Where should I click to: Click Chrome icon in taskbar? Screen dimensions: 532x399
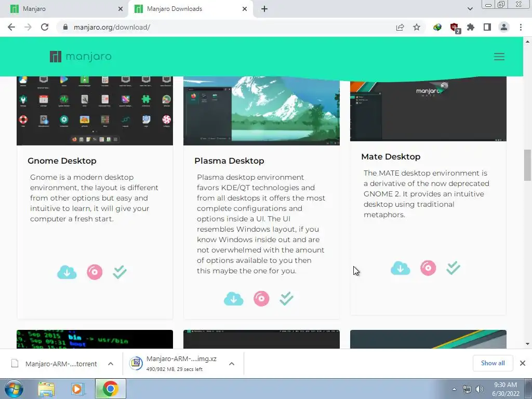[x=110, y=389]
